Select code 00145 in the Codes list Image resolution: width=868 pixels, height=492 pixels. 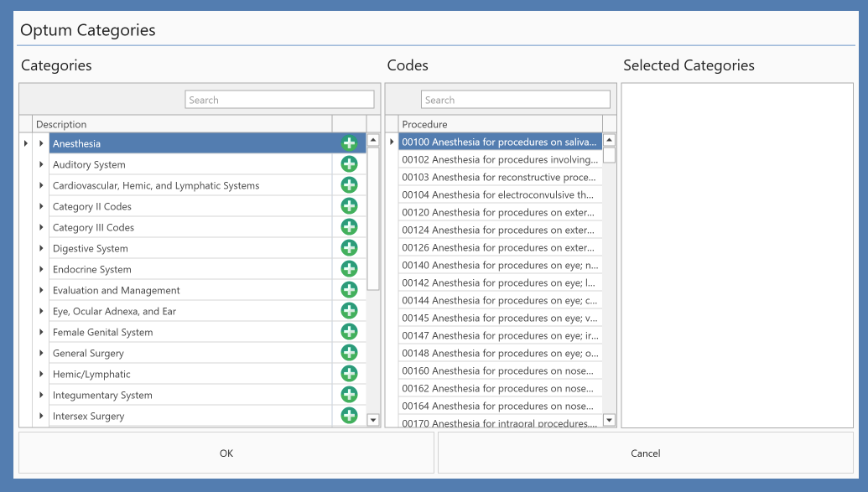[501, 318]
